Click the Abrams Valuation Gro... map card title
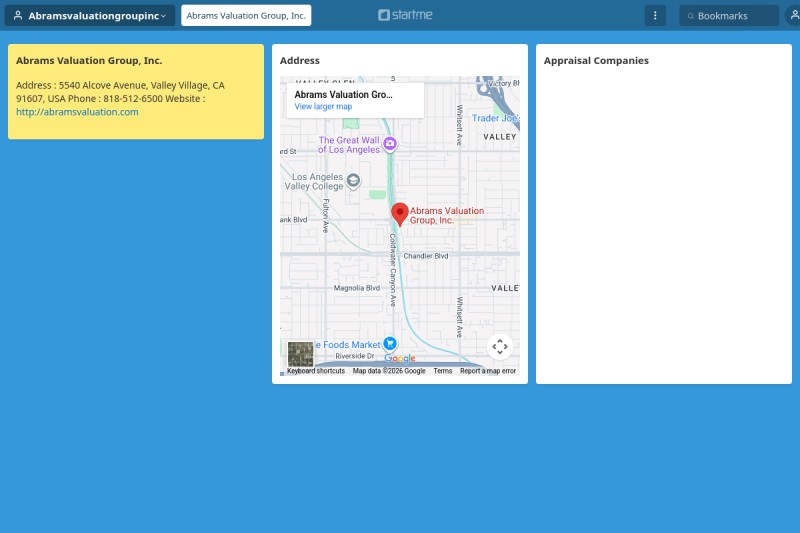Image resolution: width=800 pixels, height=533 pixels. click(343, 94)
